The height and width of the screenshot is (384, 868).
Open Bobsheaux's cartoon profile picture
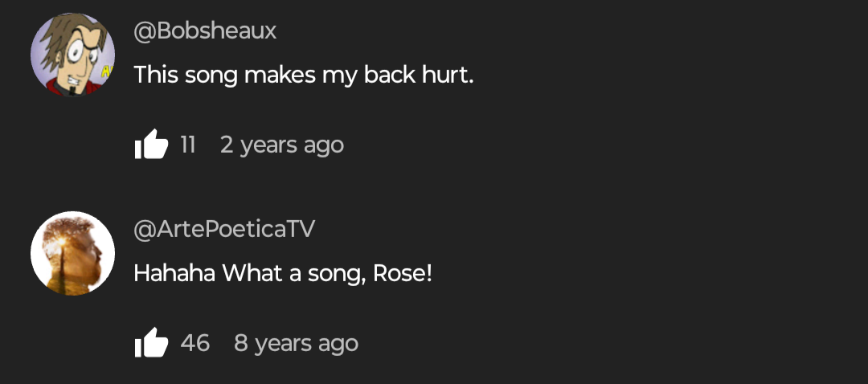(72, 55)
